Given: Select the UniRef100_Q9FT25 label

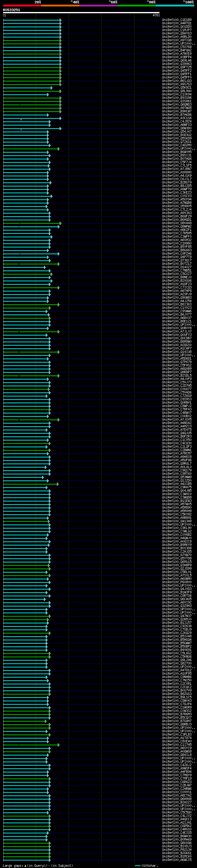Looking at the screenshot, I should pyautogui.click(x=177, y=67).
